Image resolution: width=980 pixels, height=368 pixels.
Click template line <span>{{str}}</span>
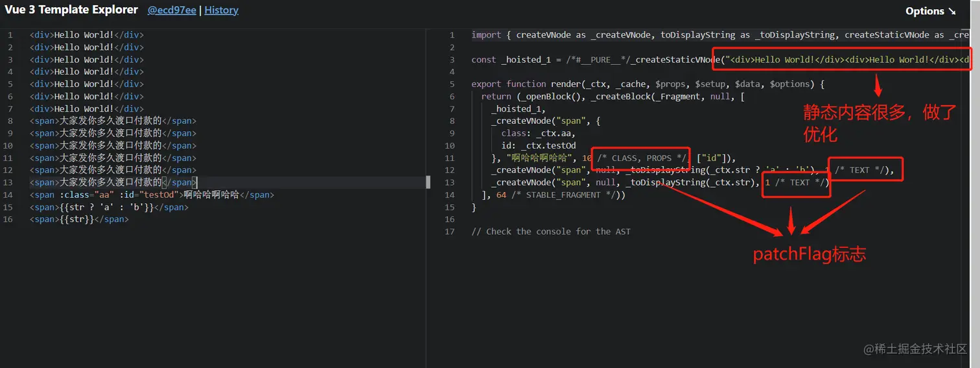pyautogui.click(x=79, y=219)
